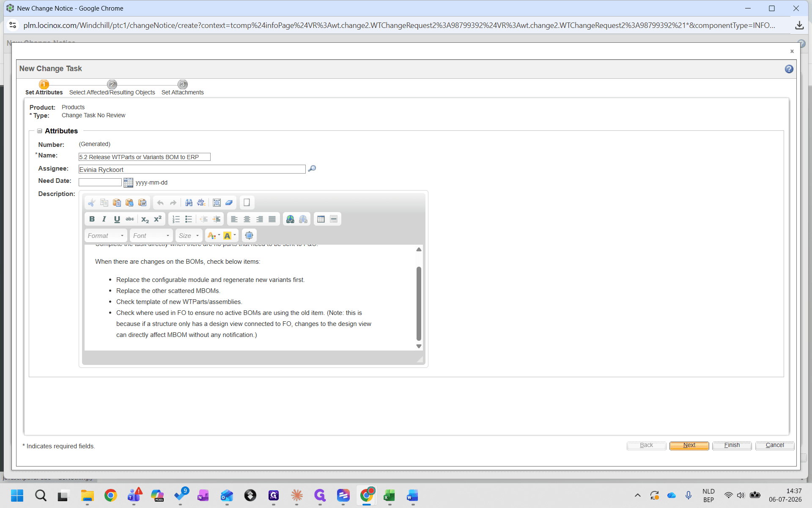812x508 pixels.
Task: Click the Finish button
Action: [732, 445]
